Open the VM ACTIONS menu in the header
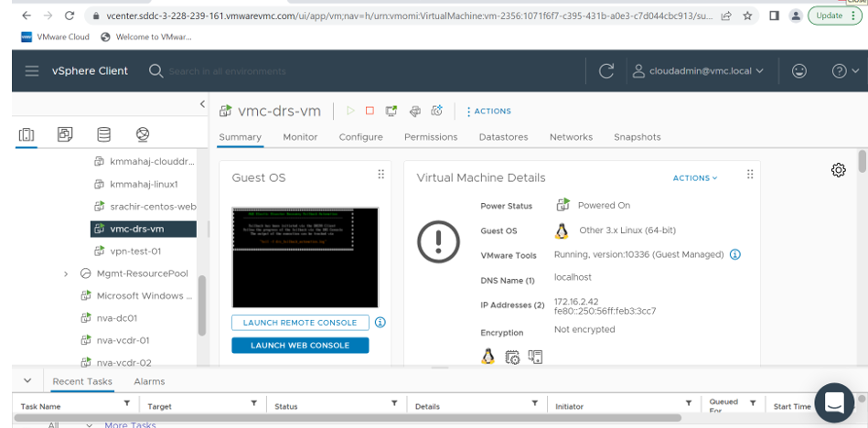Screen dimensions: 868x428 pyautogui.click(x=488, y=112)
